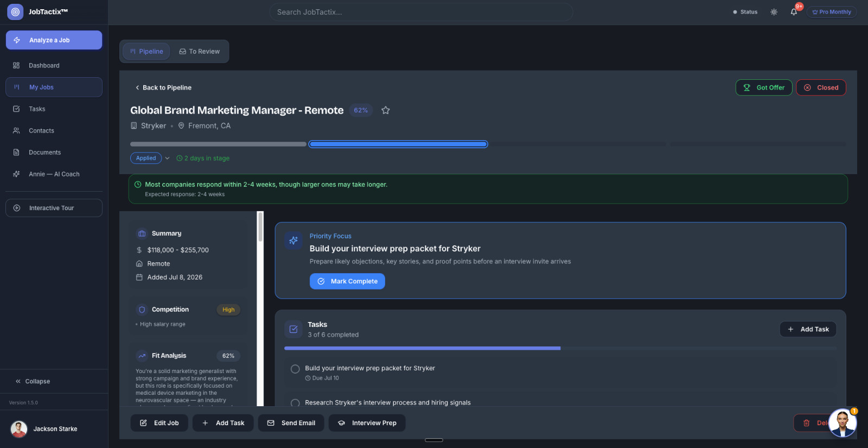The height and width of the screenshot is (448, 868).
Task: Click Mark Complete button
Action: 347,281
